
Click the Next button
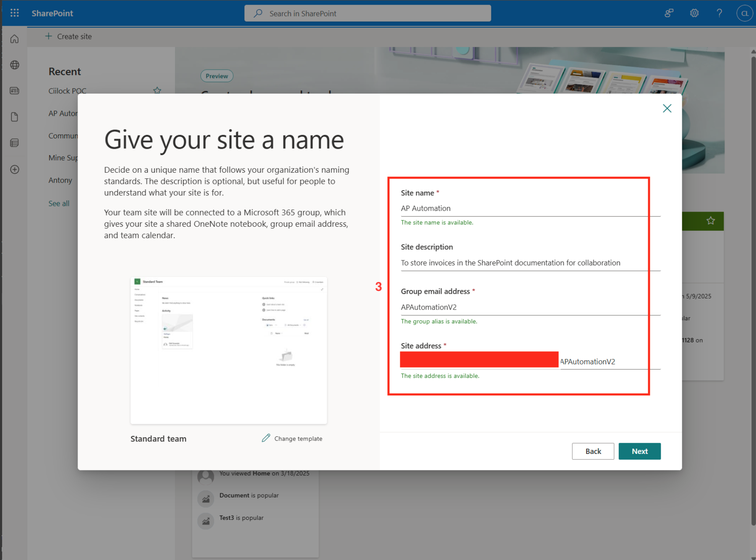tap(639, 451)
